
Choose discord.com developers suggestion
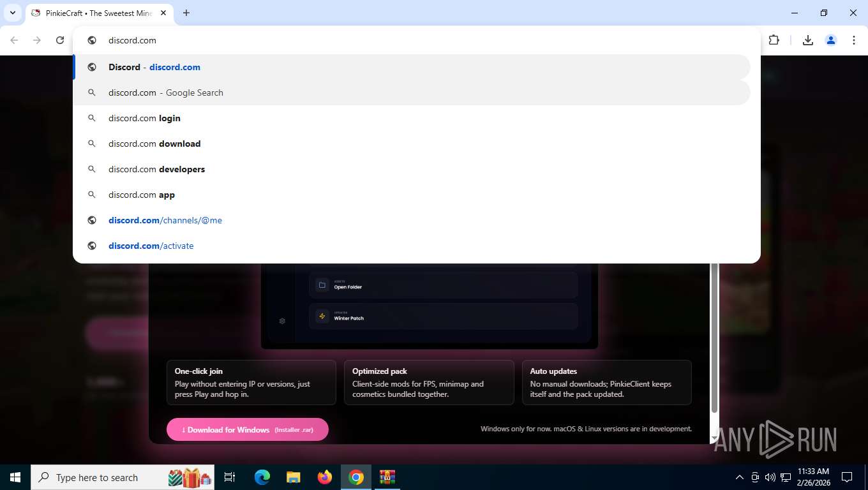click(412, 169)
